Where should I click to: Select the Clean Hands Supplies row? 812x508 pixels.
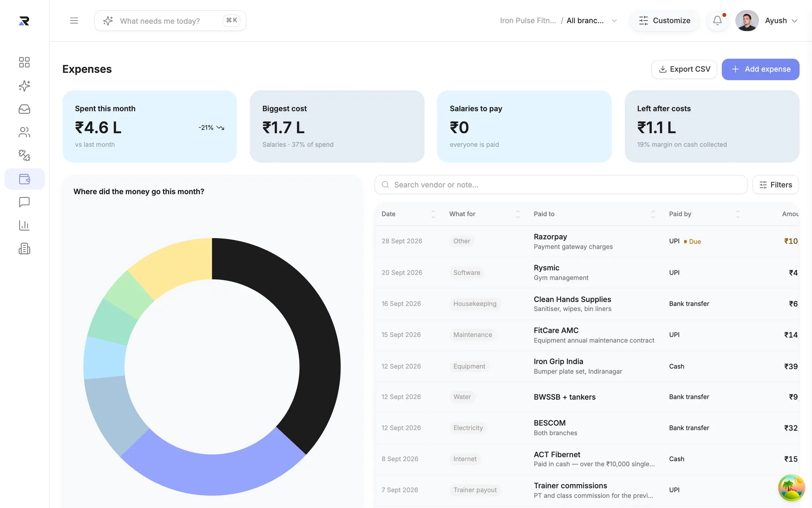click(587, 304)
